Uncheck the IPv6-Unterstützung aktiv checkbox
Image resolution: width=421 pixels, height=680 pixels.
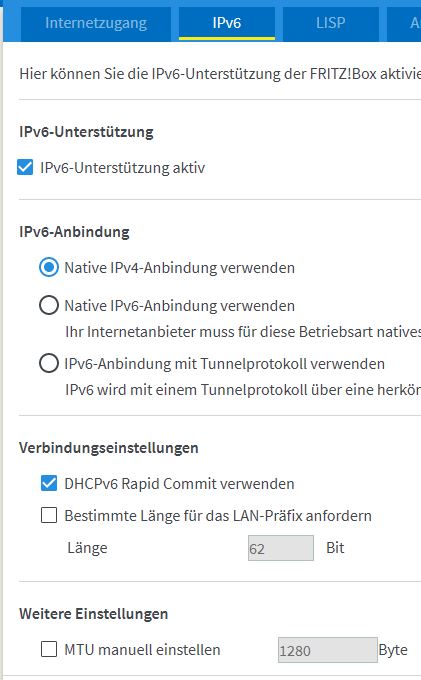(x=25, y=167)
